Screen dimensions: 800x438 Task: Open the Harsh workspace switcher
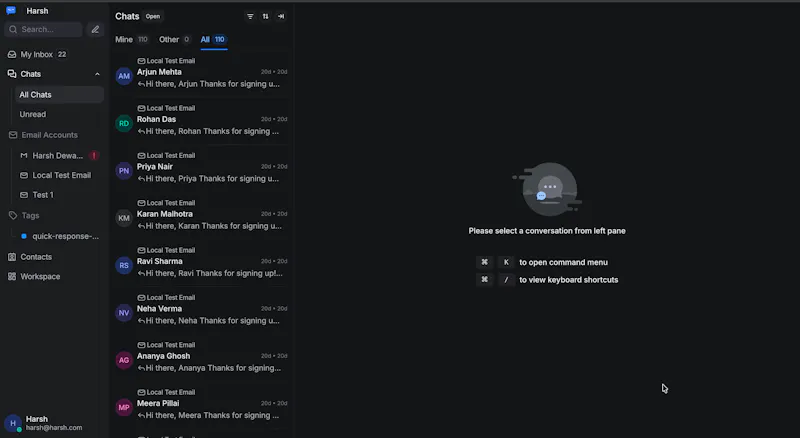tap(37, 11)
